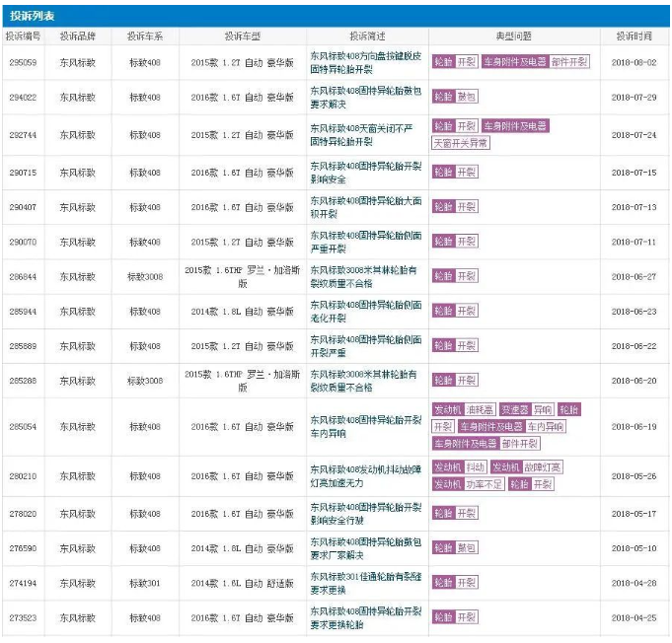Click 标致3008 series in row 286844
This screenshot has width=672, height=643.
click(x=145, y=277)
